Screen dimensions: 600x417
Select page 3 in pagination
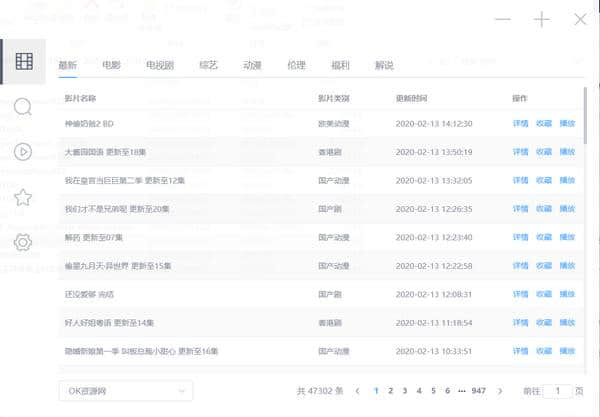point(404,391)
